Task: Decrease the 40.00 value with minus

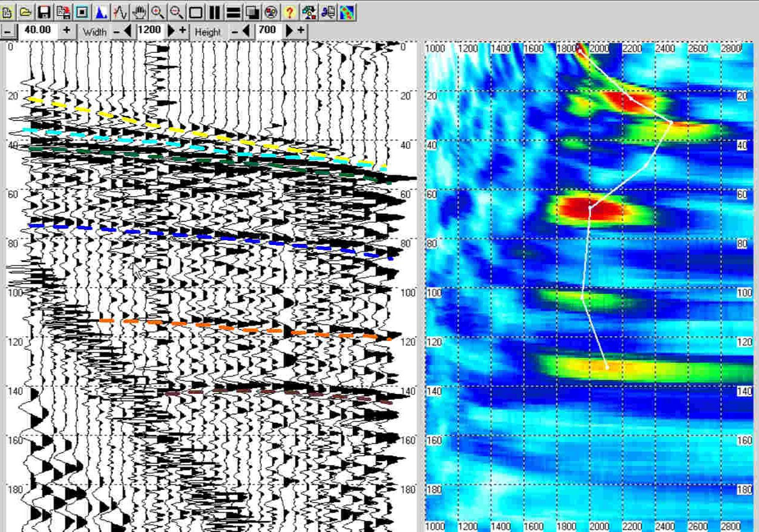Action: pyautogui.click(x=7, y=31)
